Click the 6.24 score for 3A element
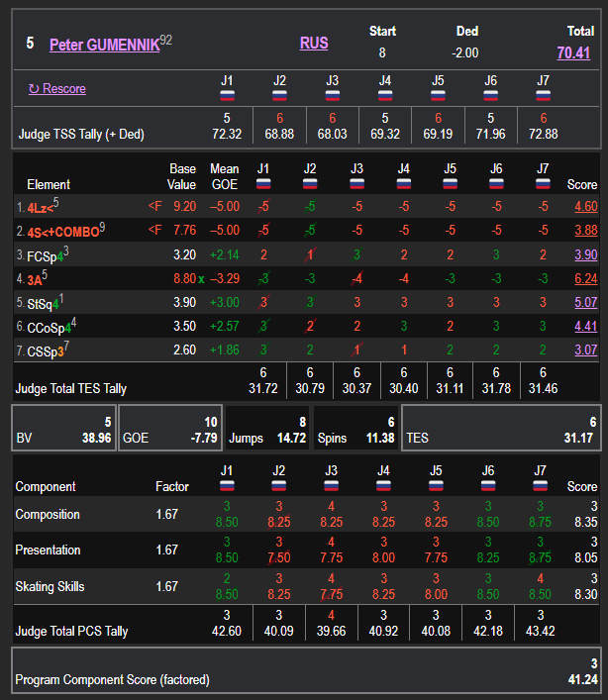This screenshot has width=608, height=700. (586, 279)
